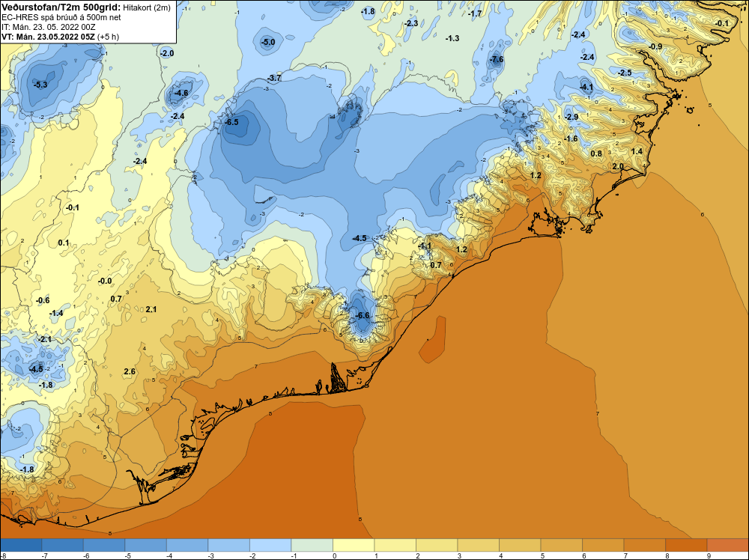Select the legend swatch between 8 and 9

point(686,545)
